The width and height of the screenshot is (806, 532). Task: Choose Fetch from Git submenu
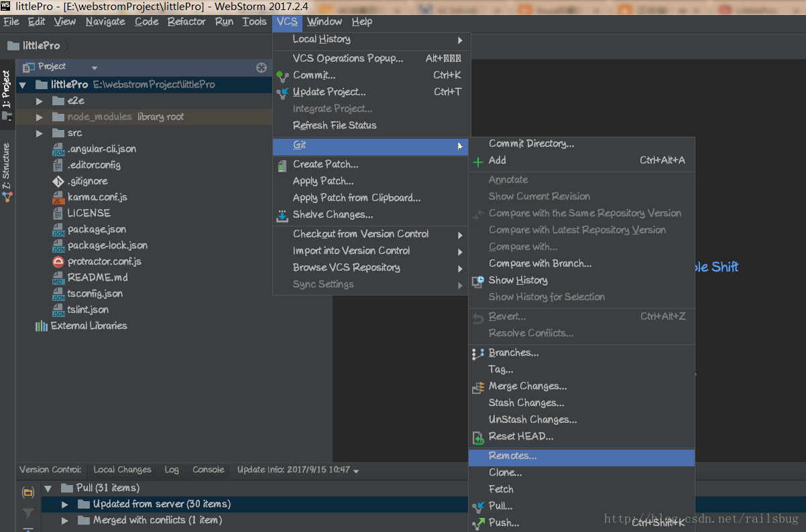(x=581, y=490)
